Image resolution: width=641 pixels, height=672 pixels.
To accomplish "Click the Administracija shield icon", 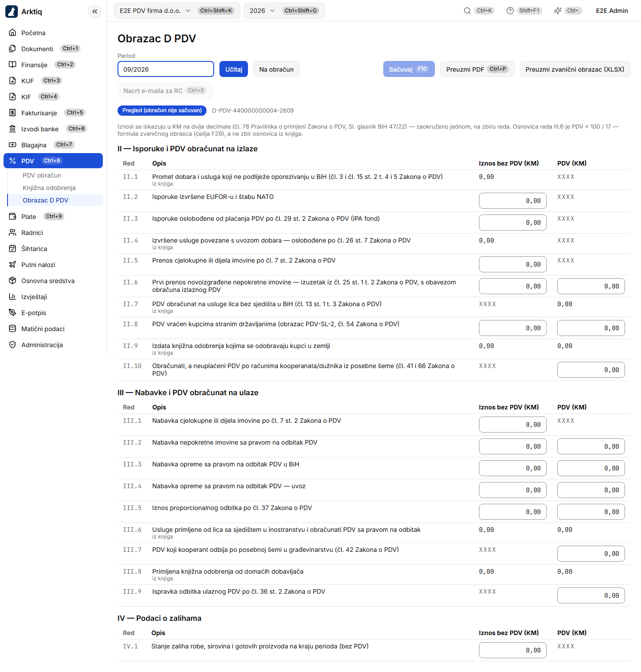I will tap(12, 345).
